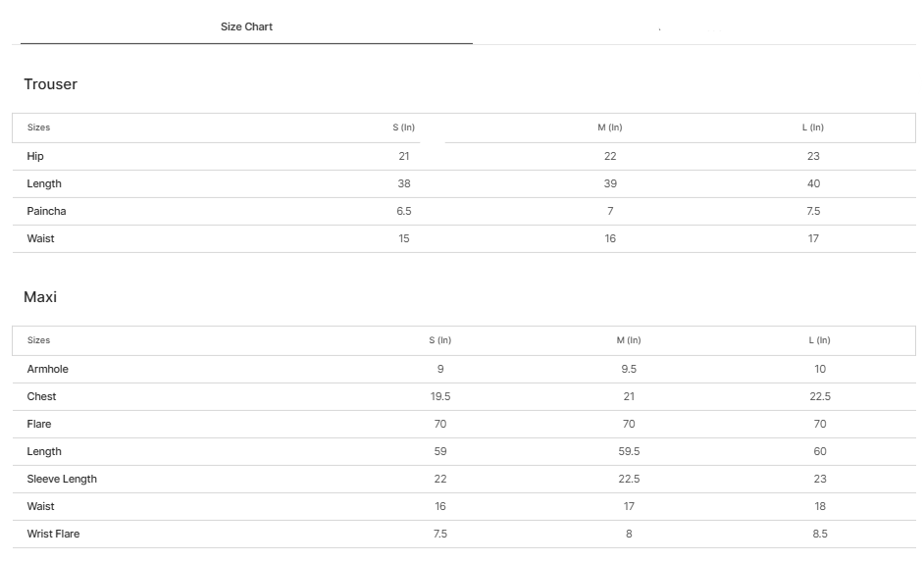924x563 pixels.
Task: Click the Maxi Length medium value 59.5
Action: pos(629,451)
